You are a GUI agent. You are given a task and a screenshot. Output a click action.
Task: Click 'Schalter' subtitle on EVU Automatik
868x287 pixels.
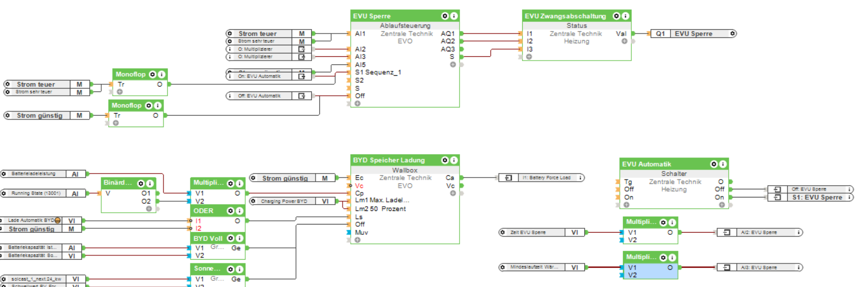click(x=674, y=174)
